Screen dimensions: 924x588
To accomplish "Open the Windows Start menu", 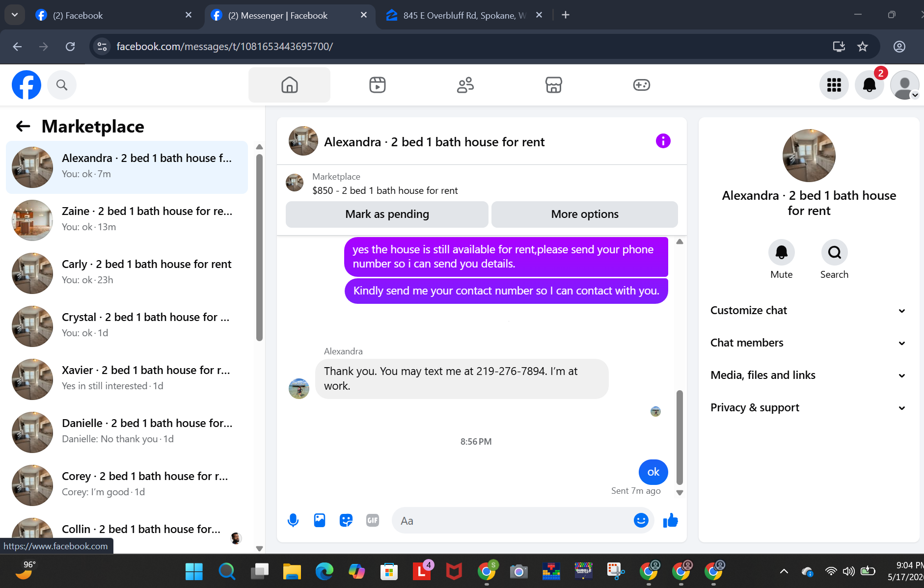I will (x=194, y=571).
